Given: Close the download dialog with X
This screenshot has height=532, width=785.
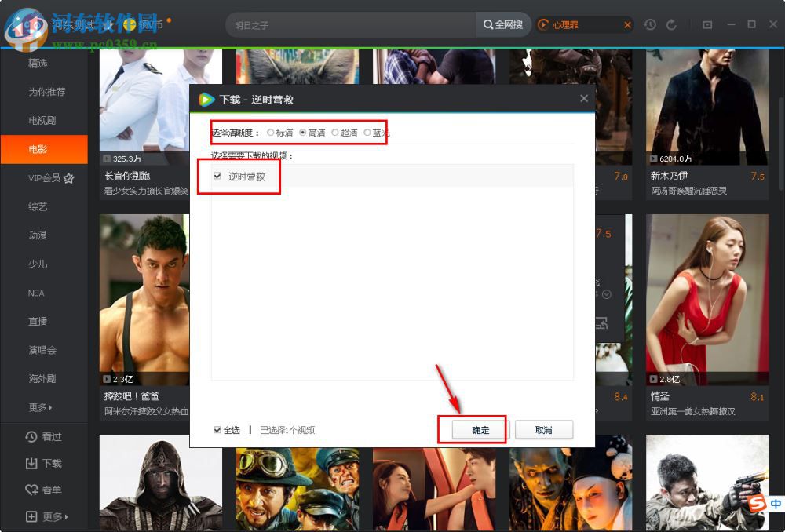Looking at the screenshot, I should pyautogui.click(x=584, y=99).
